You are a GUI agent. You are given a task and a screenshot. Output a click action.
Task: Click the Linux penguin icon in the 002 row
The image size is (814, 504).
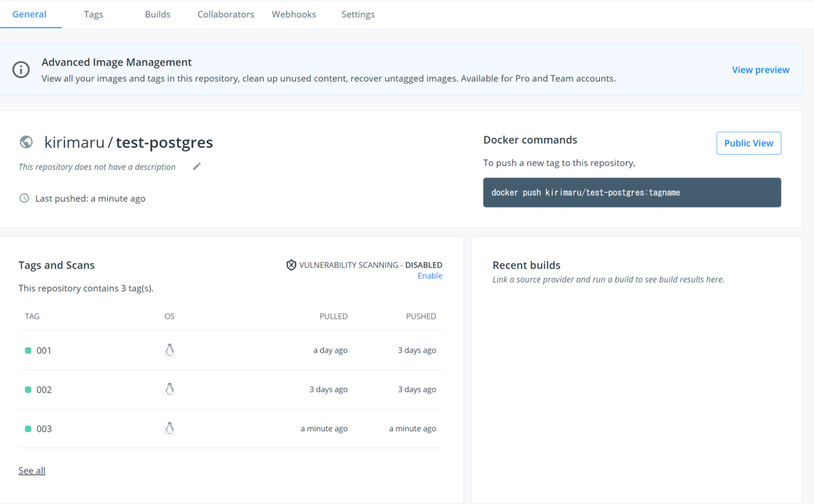[170, 389]
